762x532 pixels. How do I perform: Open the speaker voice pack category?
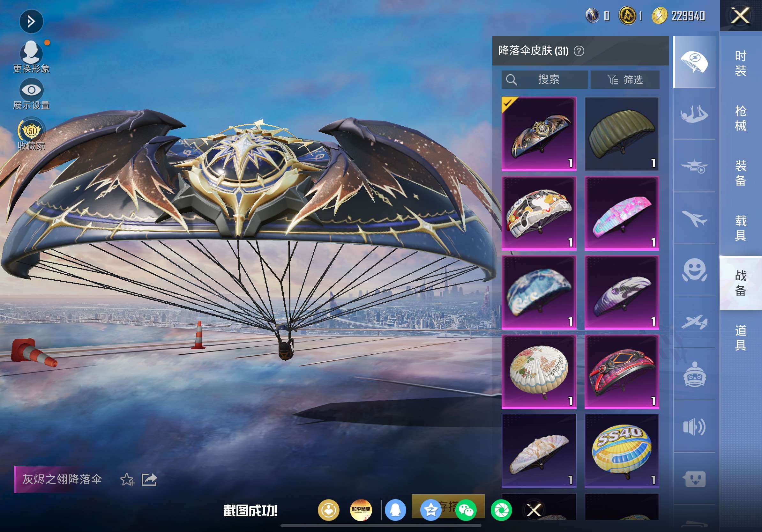click(x=694, y=427)
